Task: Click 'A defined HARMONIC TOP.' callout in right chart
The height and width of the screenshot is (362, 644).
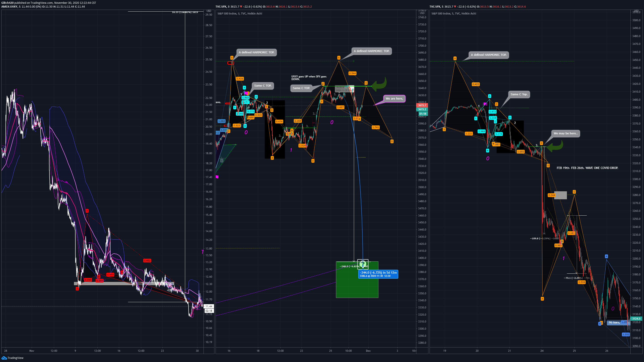Action: pos(489,55)
